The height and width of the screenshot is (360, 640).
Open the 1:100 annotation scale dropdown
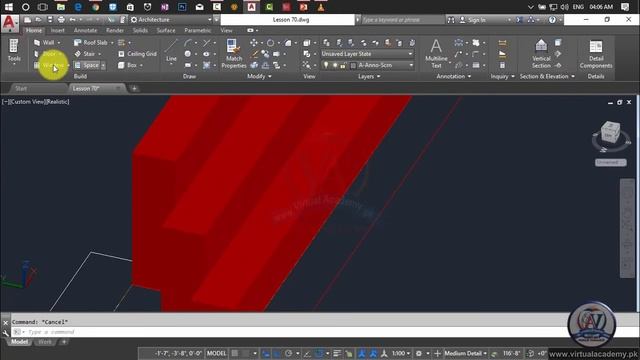pos(401,353)
